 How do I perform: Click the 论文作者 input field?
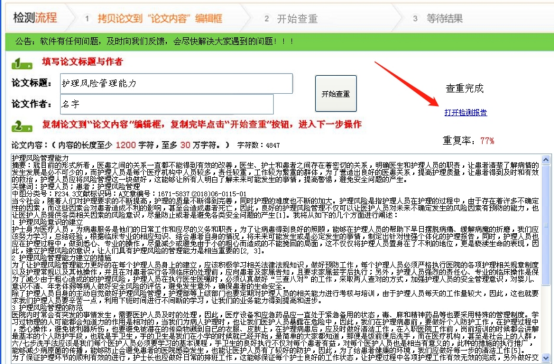167,104
